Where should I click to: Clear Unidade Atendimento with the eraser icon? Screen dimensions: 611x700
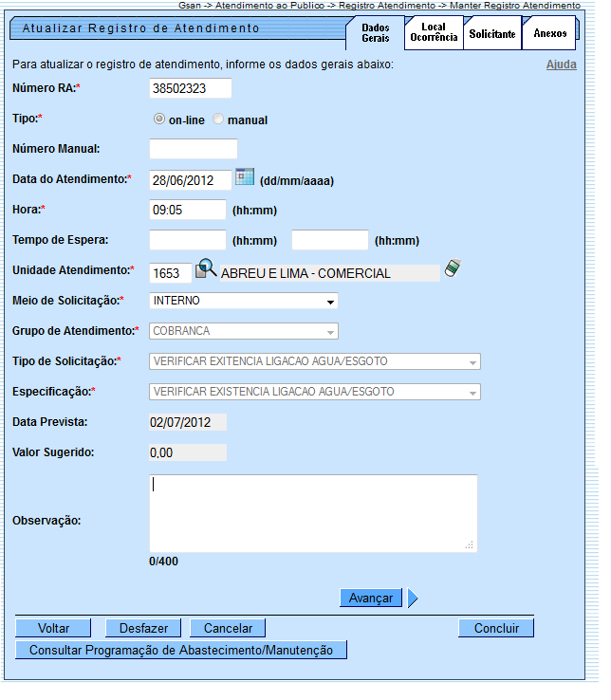[x=453, y=268]
